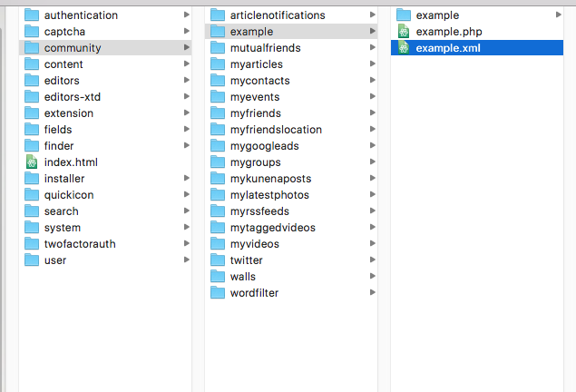Screen dimensions: 576x392
Task: Select the example folder icon in third column
Action: [x=404, y=15]
